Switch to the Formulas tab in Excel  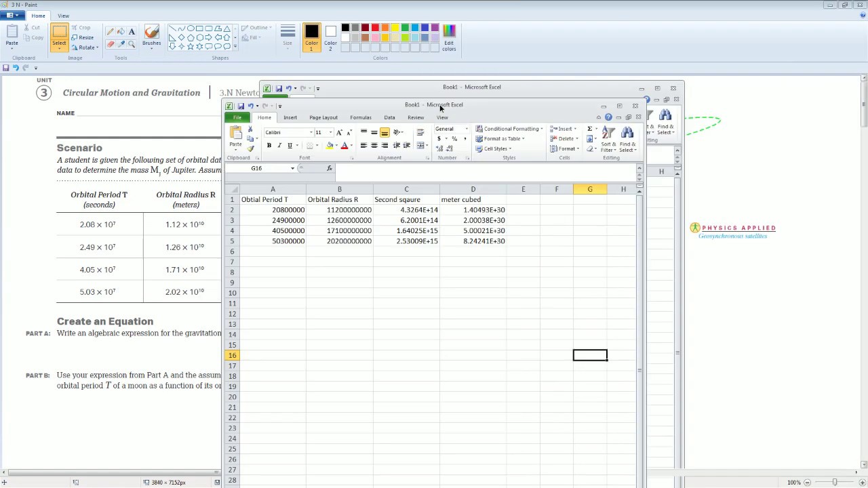361,117
